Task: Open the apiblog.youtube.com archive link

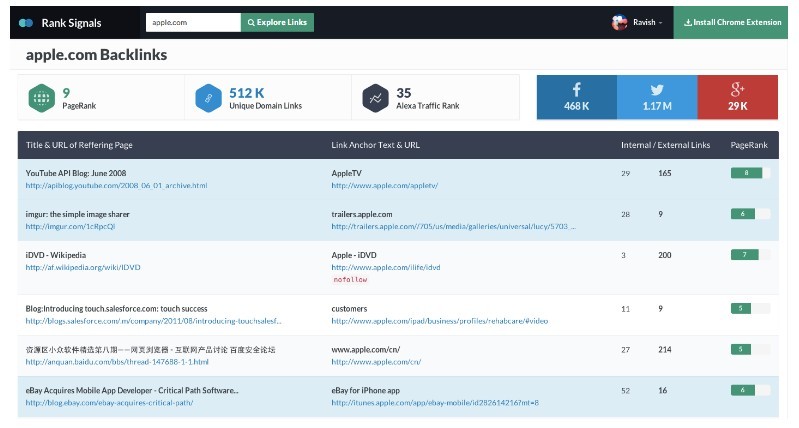Action: [x=116, y=185]
